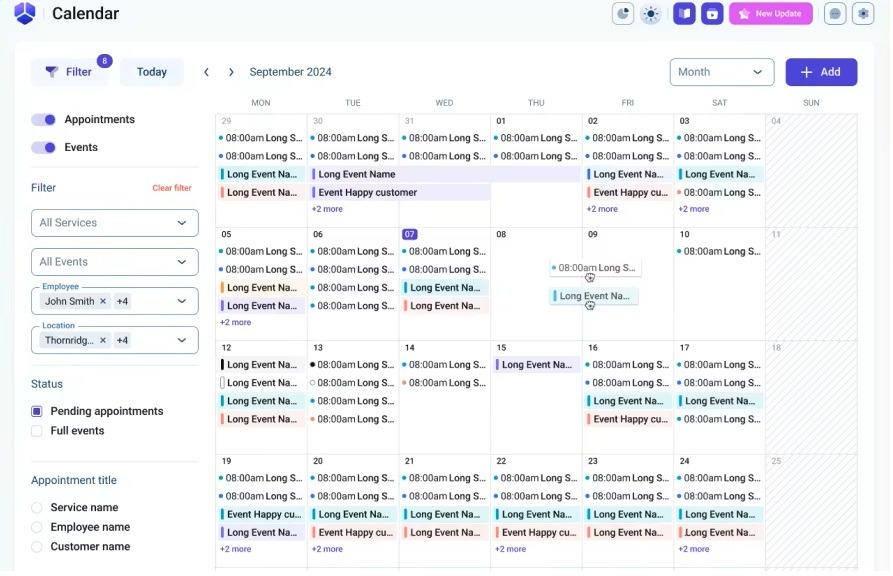Click the pie chart statistics icon

point(623,14)
